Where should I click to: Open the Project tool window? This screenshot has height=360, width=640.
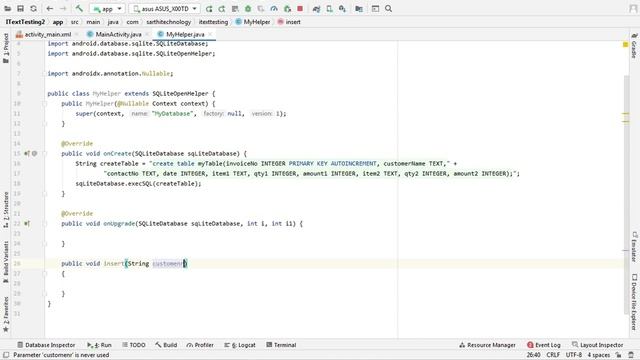6,48
